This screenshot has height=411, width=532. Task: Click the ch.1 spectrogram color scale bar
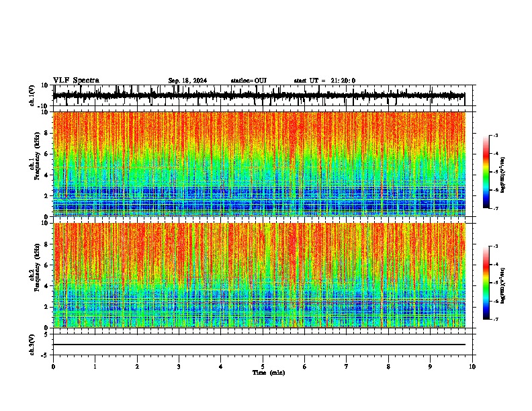[486, 172]
